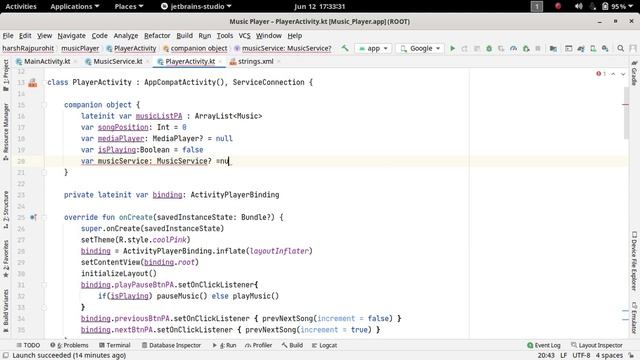Open the jetbrains-studio app menu

click(196, 6)
